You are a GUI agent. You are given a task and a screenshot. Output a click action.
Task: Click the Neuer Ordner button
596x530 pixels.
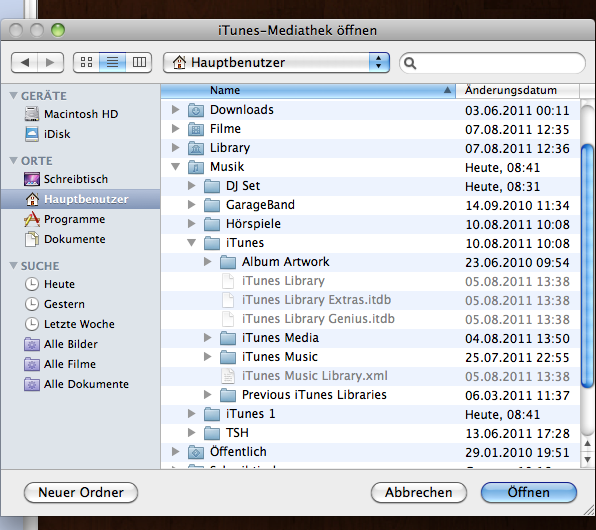point(81,492)
